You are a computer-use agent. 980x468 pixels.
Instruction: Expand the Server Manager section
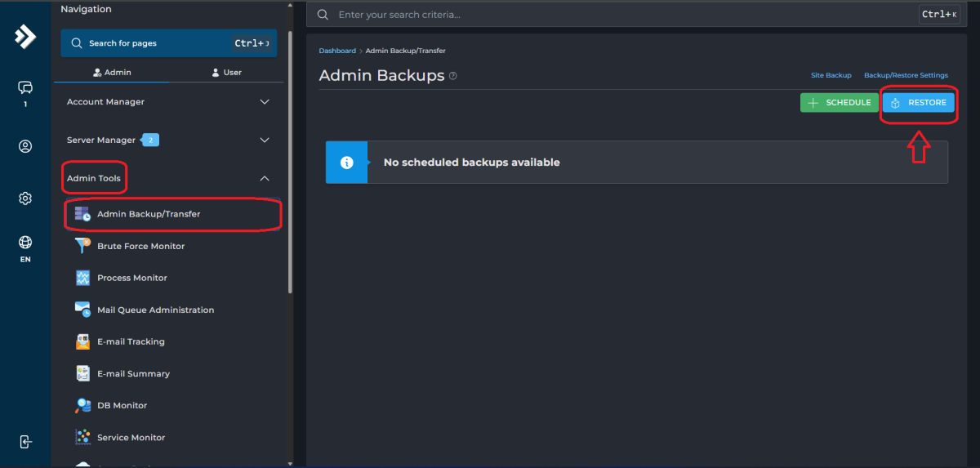click(264, 140)
